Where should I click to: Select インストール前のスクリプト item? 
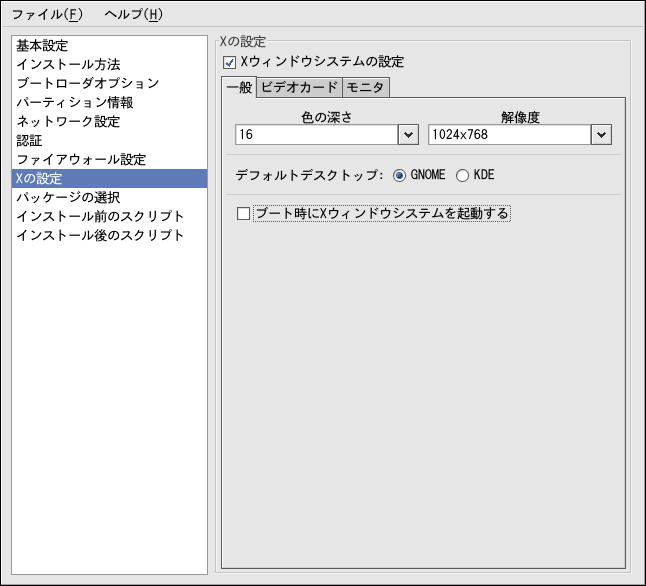click(x=100, y=217)
